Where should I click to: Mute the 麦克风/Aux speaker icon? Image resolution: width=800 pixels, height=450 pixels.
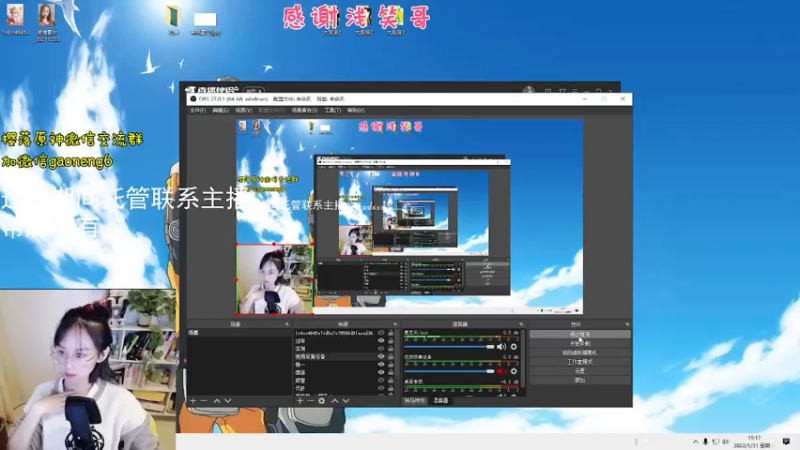point(502,347)
